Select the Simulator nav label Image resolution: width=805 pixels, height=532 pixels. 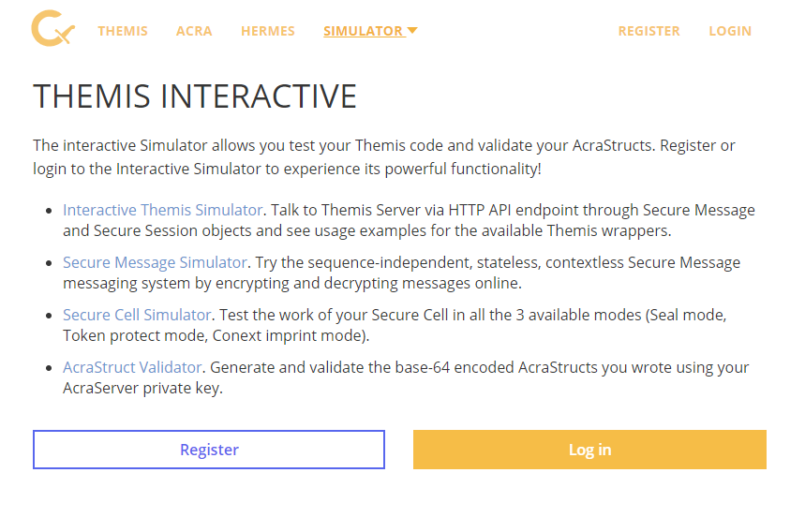click(363, 31)
